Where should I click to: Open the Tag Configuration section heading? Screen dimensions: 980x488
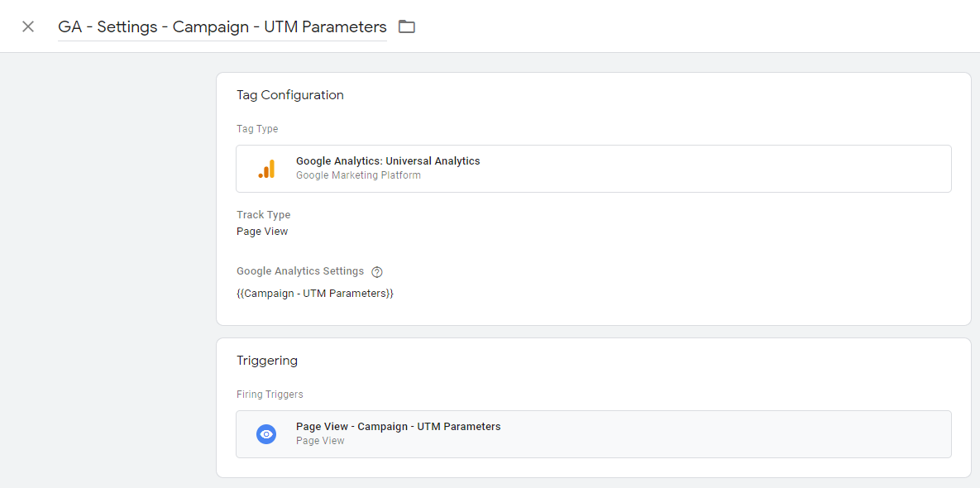pyautogui.click(x=290, y=95)
